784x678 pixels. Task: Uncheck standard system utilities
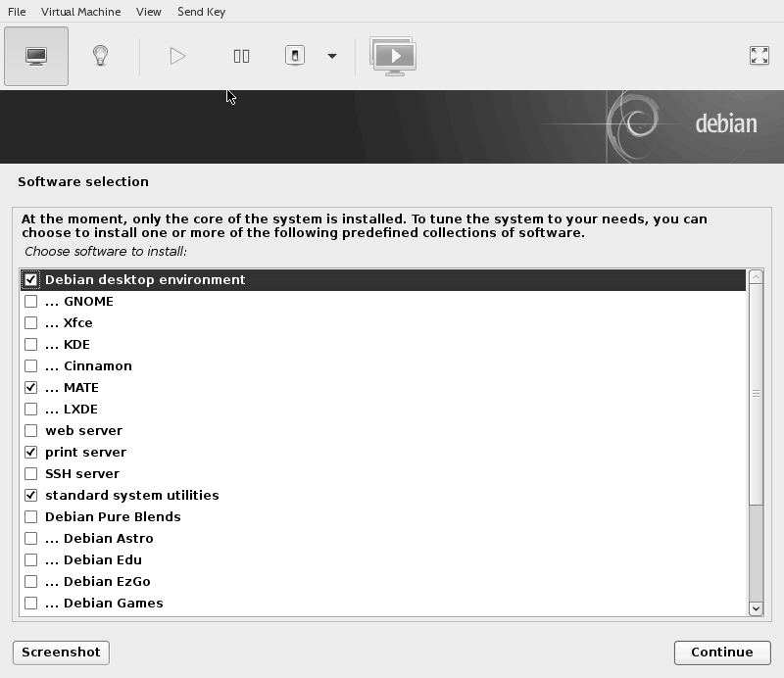pyautogui.click(x=31, y=495)
